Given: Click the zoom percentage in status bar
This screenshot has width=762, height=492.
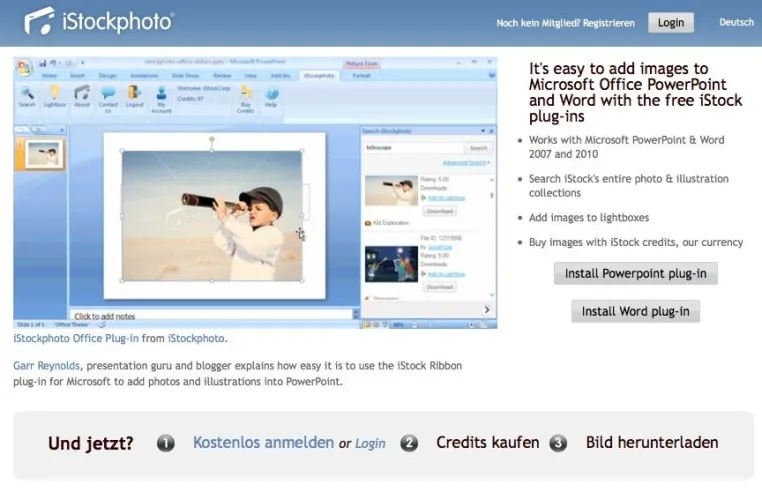Looking at the screenshot, I should tap(399, 325).
